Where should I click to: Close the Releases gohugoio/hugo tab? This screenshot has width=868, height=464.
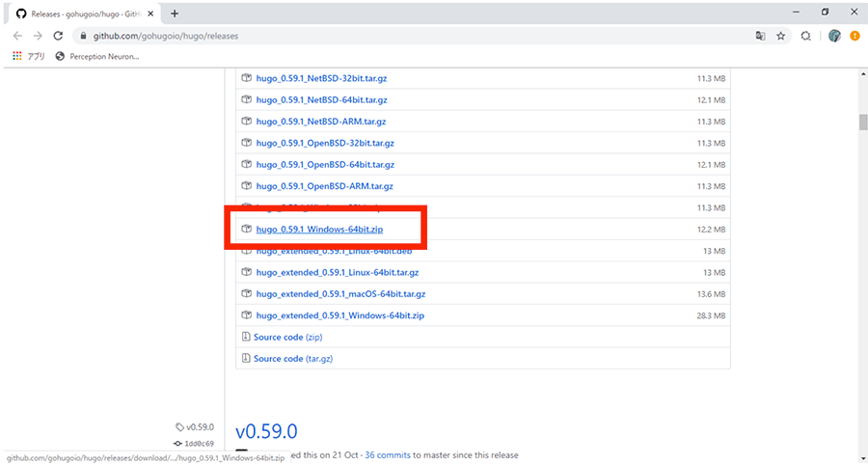tap(150, 14)
